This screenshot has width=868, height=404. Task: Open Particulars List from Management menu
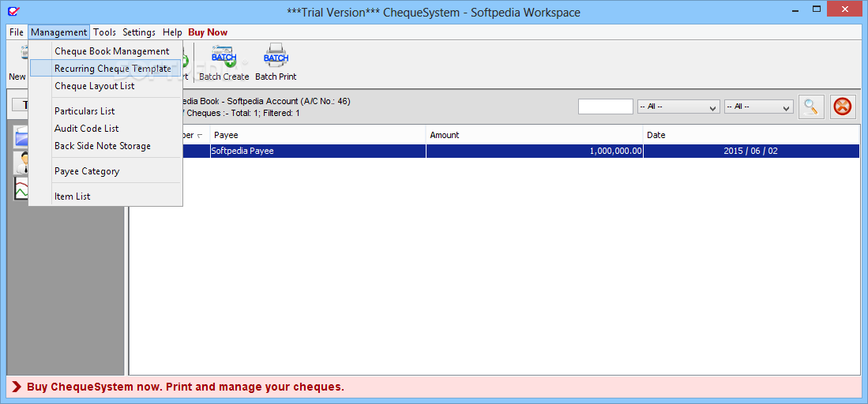(105, 111)
